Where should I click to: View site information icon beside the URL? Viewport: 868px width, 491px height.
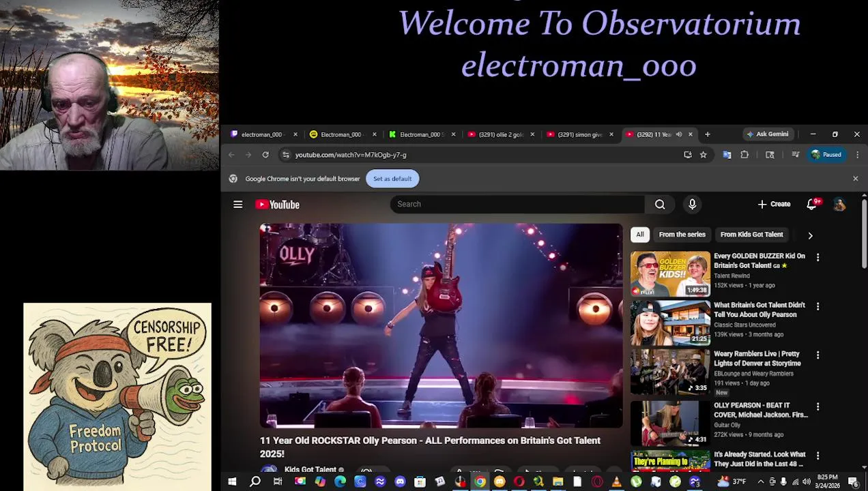tap(286, 155)
